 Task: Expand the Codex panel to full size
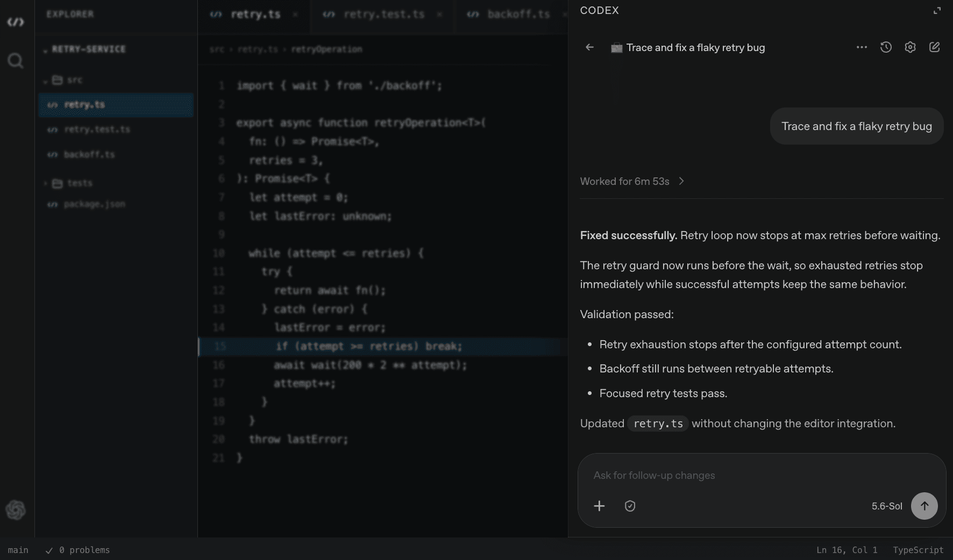point(937,11)
